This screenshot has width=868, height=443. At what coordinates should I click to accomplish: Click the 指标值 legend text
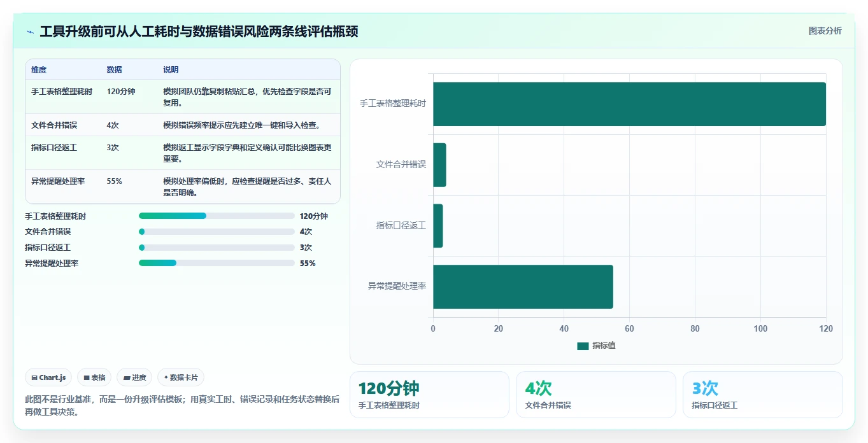pyautogui.click(x=604, y=346)
